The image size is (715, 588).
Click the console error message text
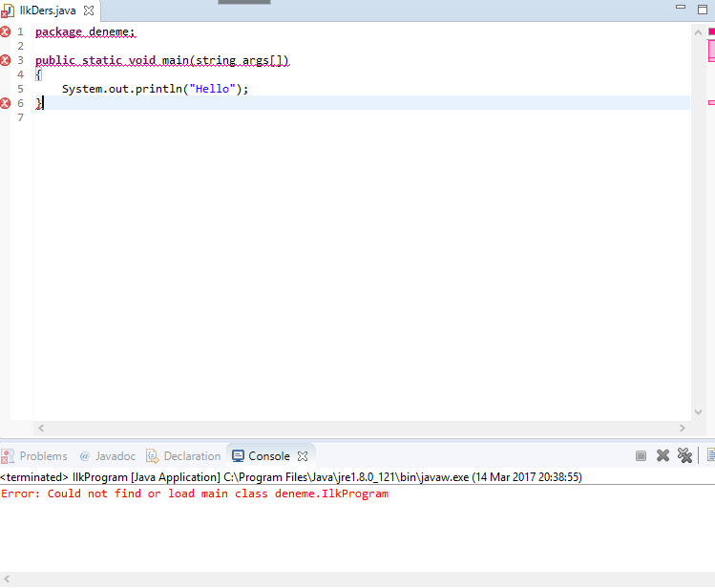[x=195, y=493]
